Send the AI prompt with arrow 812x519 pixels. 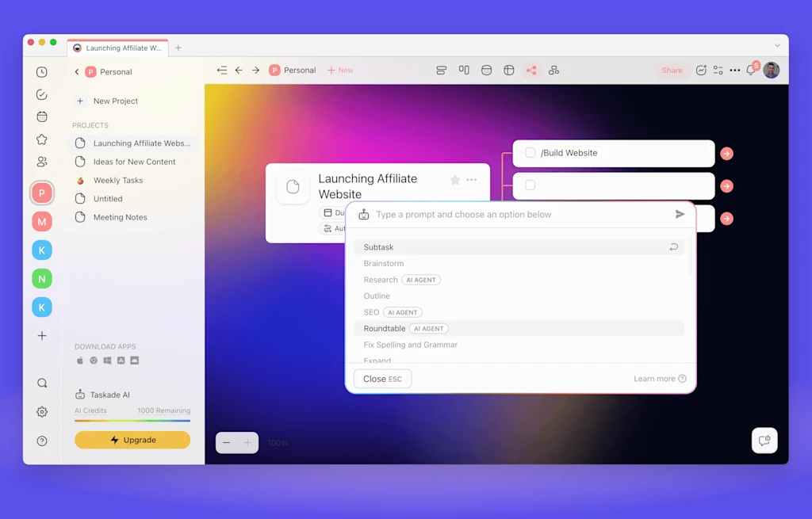click(680, 214)
